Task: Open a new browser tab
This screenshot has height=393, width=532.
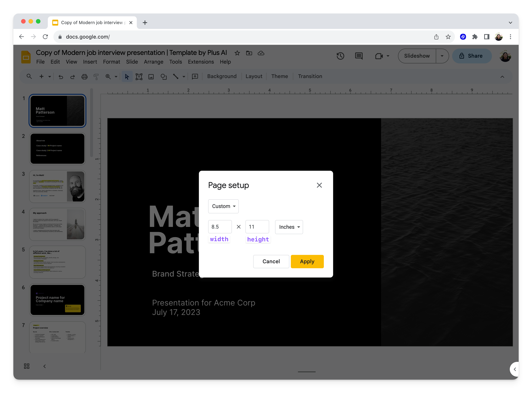Action: 145,23
